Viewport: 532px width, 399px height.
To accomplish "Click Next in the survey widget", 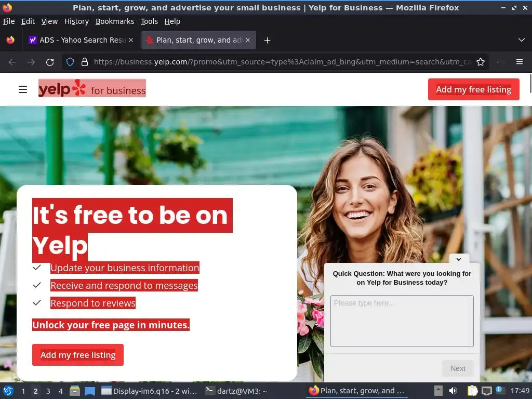I will click(458, 368).
